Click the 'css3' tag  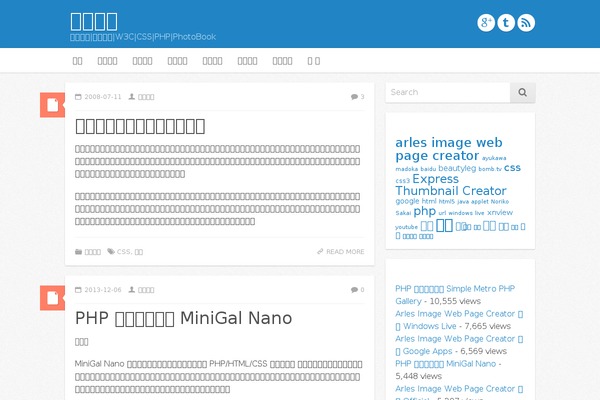(403, 181)
